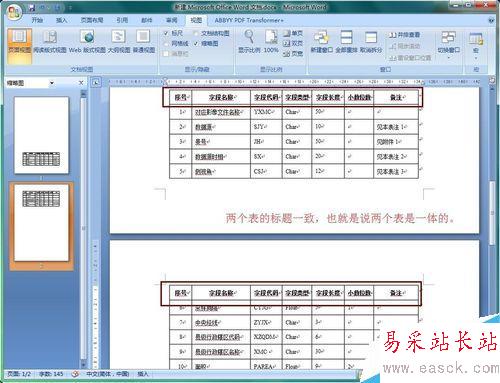Close the thumbnails pane with X
This screenshot has width=500, height=383.
[81, 83]
